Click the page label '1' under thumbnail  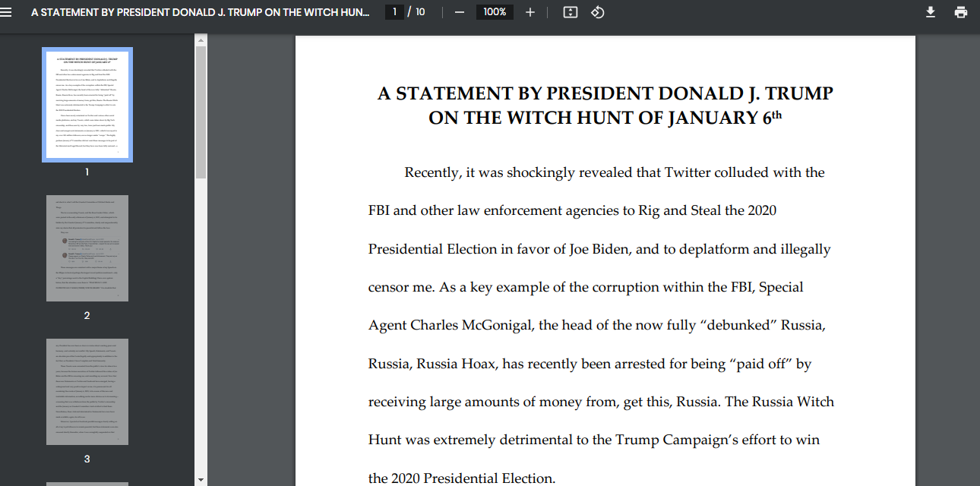87,172
